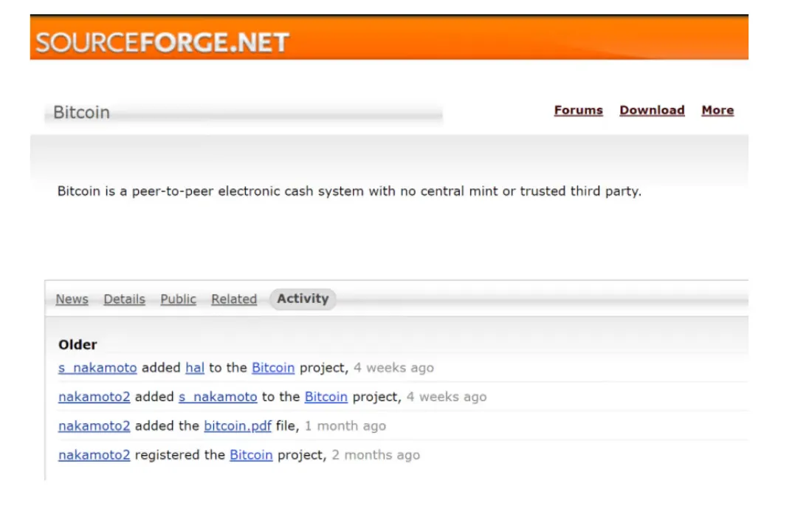The height and width of the screenshot is (509, 812).
Task: Select the Public tab
Action: coord(178,299)
